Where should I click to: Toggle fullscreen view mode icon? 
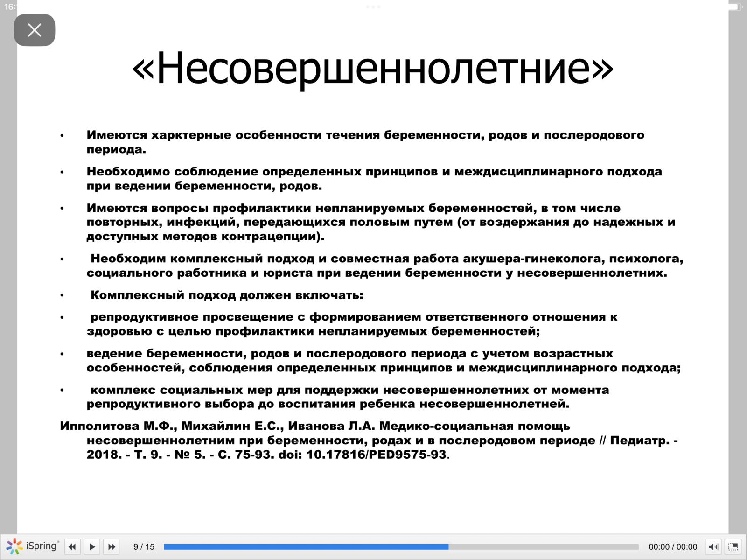(733, 546)
